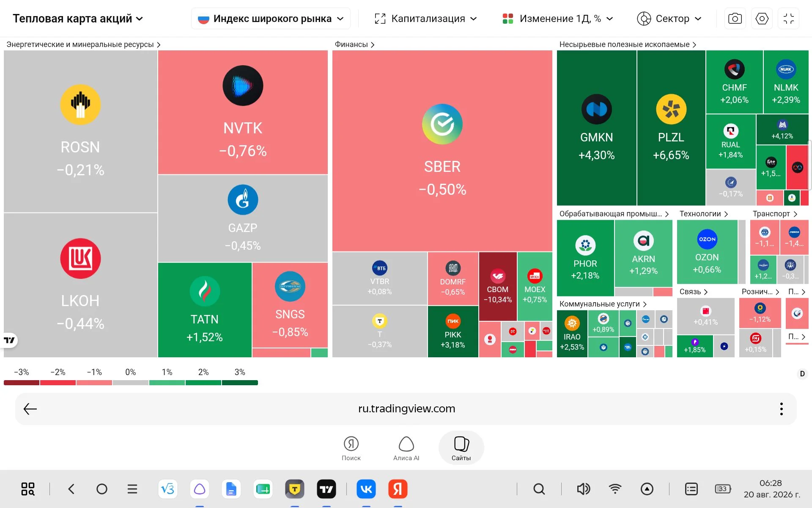This screenshot has width=812, height=508.
Task: Select the GAZP Gazprom tile
Action: pos(243,218)
